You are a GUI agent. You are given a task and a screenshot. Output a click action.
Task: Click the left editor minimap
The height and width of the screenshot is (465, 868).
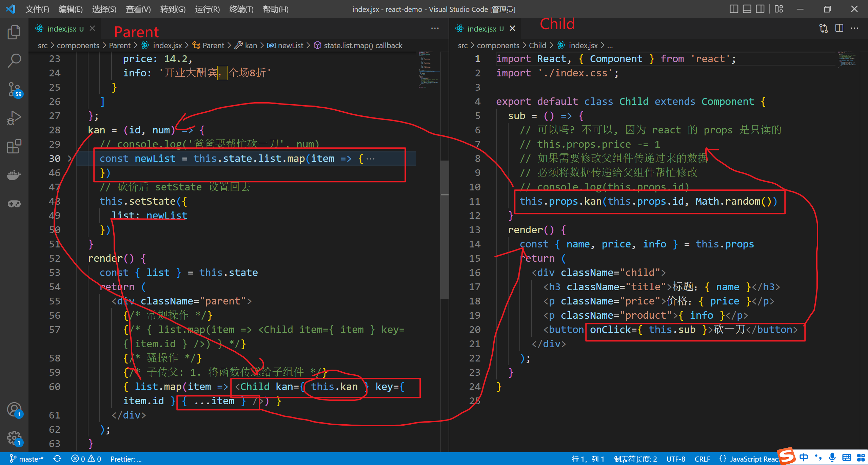[428, 69]
